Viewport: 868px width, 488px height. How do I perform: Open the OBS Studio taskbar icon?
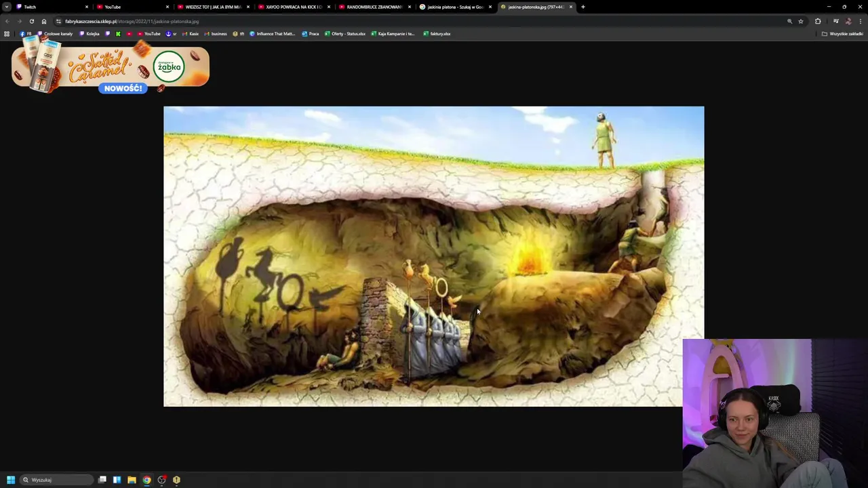(161, 480)
